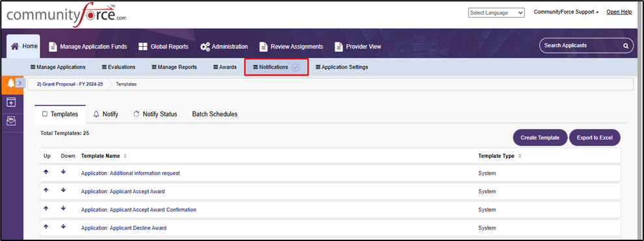644x241 pixels.
Task: Select the Notify sub-tab
Action: point(105,114)
